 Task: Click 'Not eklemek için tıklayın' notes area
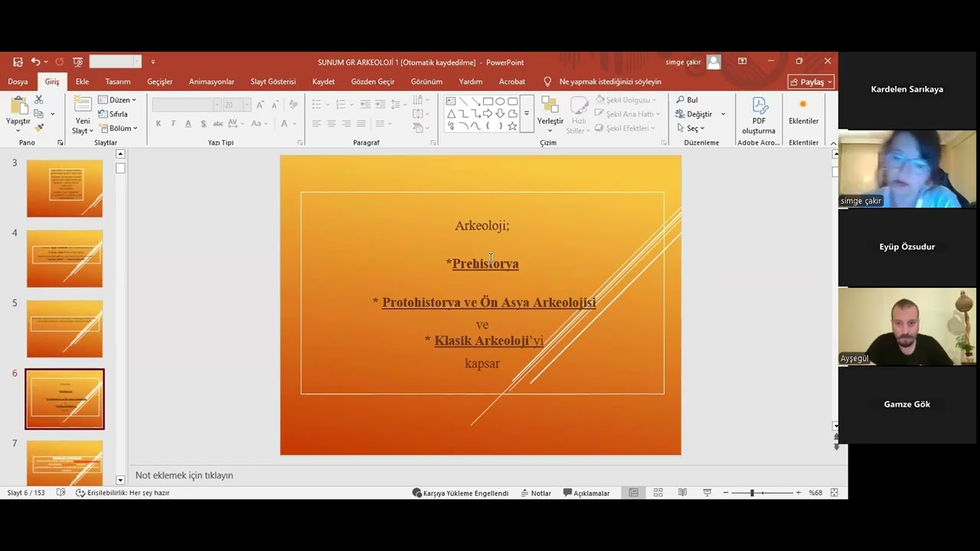tap(184, 475)
